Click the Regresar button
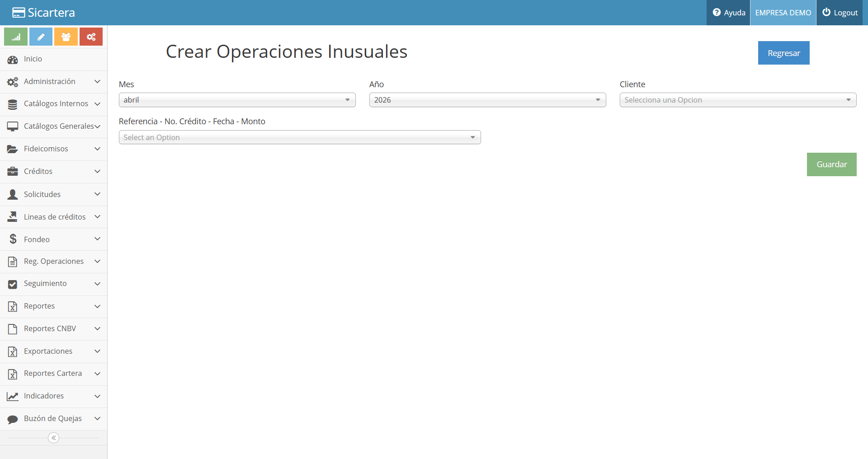868x459 pixels. (783, 53)
